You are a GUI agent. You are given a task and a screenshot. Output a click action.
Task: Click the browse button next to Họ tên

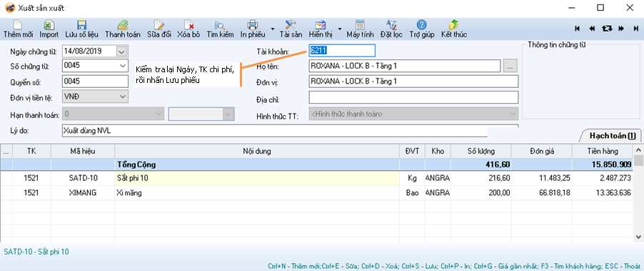pos(510,66)
